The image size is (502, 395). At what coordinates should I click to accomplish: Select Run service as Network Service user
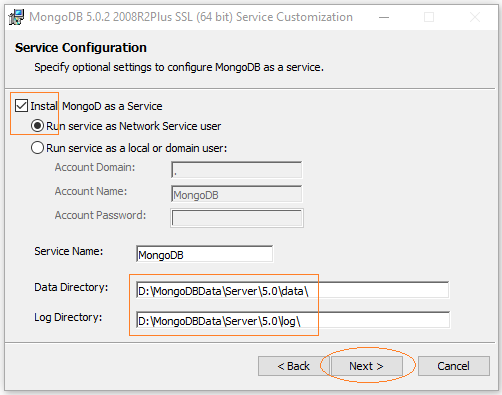tap(37, 126)
